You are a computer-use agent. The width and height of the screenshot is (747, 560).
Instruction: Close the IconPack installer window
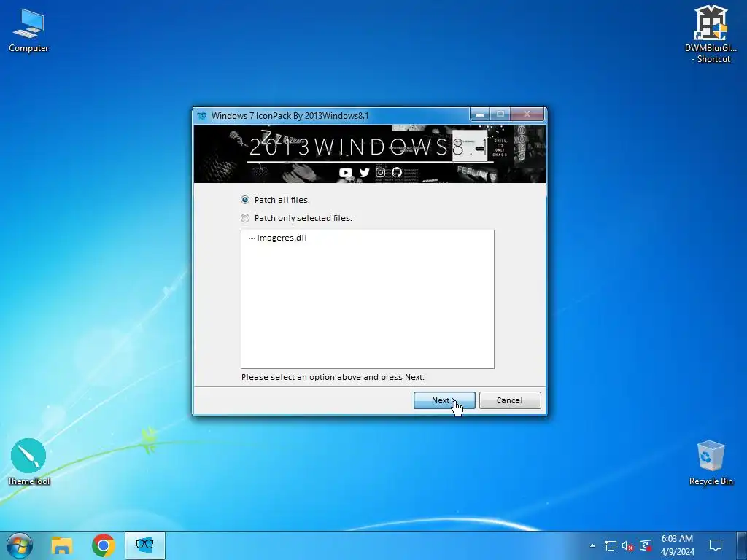coord(527,114)
